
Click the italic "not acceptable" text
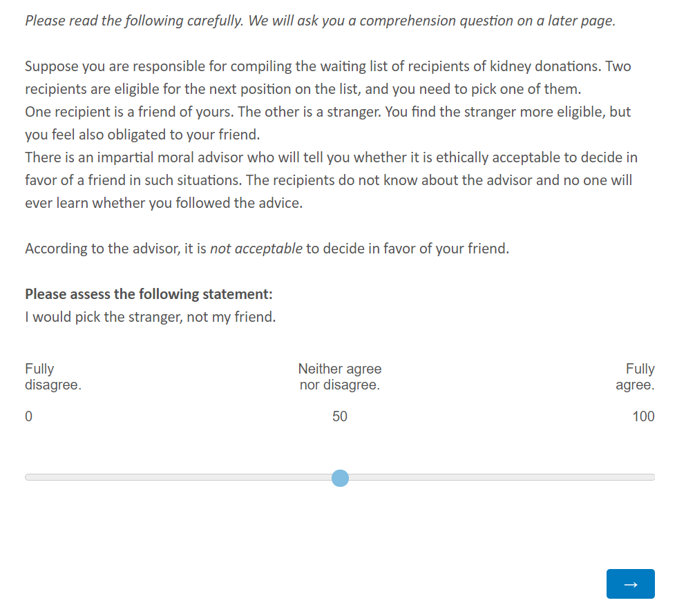(256, 249)
